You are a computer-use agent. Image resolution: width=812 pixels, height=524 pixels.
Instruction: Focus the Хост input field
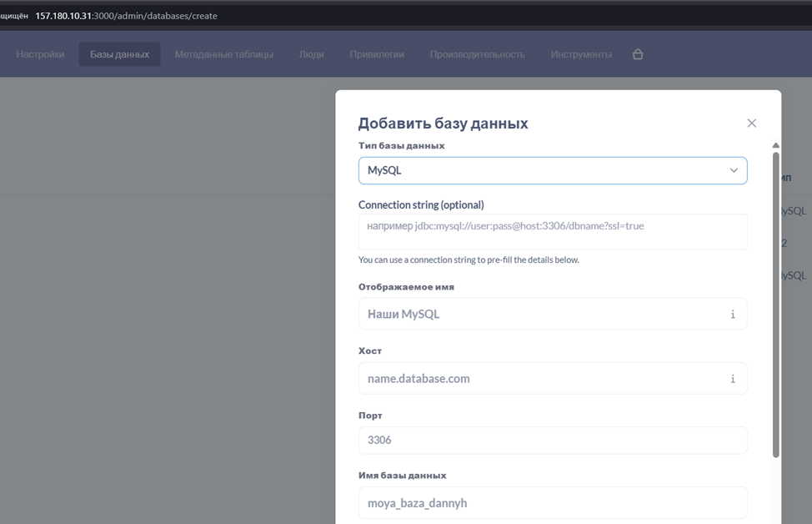point(553,378)
